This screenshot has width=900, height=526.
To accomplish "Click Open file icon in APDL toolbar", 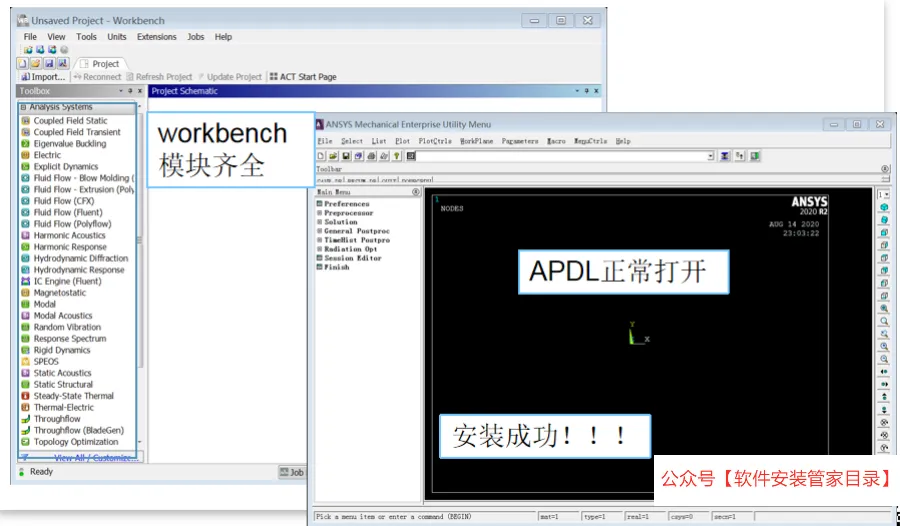I will tap(333, 156).
